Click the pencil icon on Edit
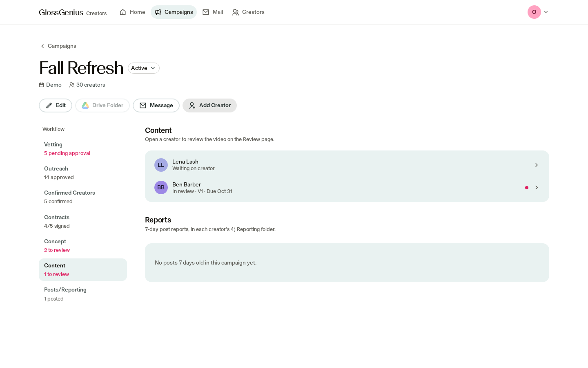588x368 pixels. pyautogui.click(x=49, y=105)
